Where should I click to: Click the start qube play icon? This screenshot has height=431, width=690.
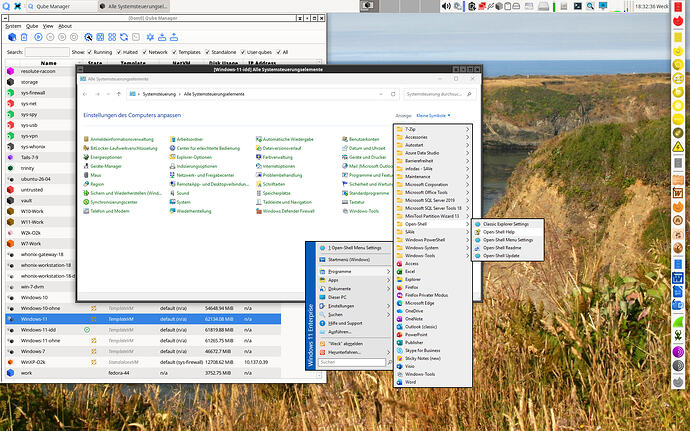click(38, 37)
